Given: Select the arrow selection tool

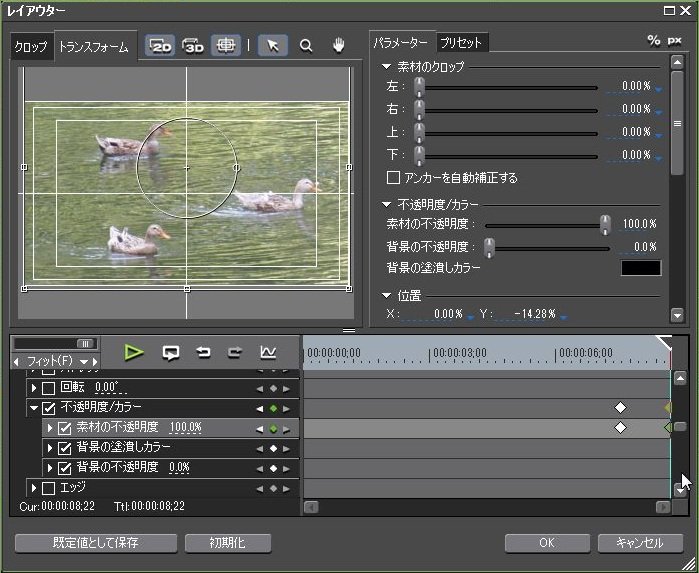Looking at the screenshot, I should pyautogui.click(x=273, y=45).
